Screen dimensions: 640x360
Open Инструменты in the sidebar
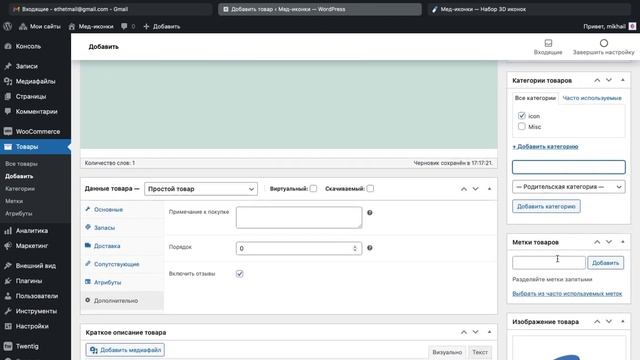(x=36, y=311)
